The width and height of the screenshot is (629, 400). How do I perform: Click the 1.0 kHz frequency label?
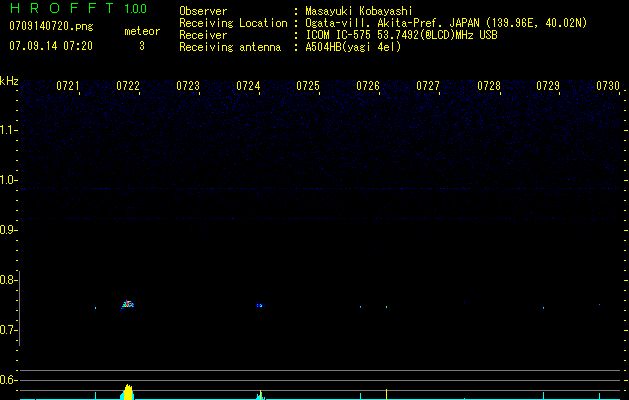pos(8,180)
